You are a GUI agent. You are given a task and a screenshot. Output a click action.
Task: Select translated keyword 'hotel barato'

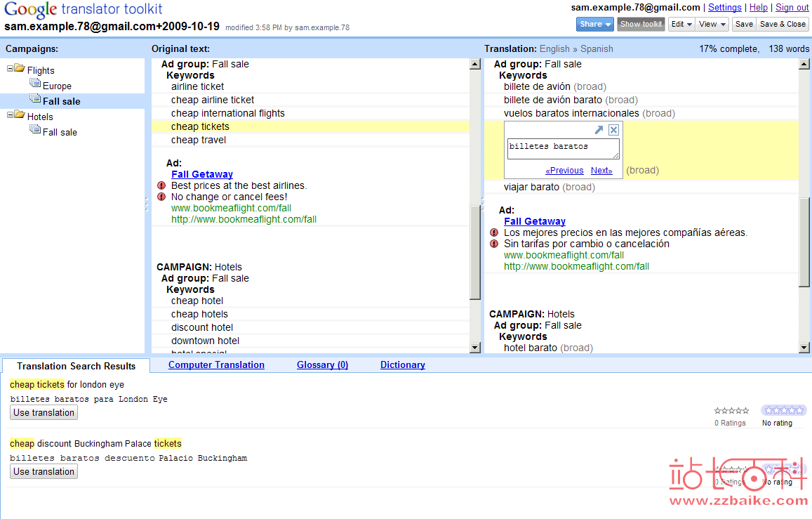[x=531, y=348]
